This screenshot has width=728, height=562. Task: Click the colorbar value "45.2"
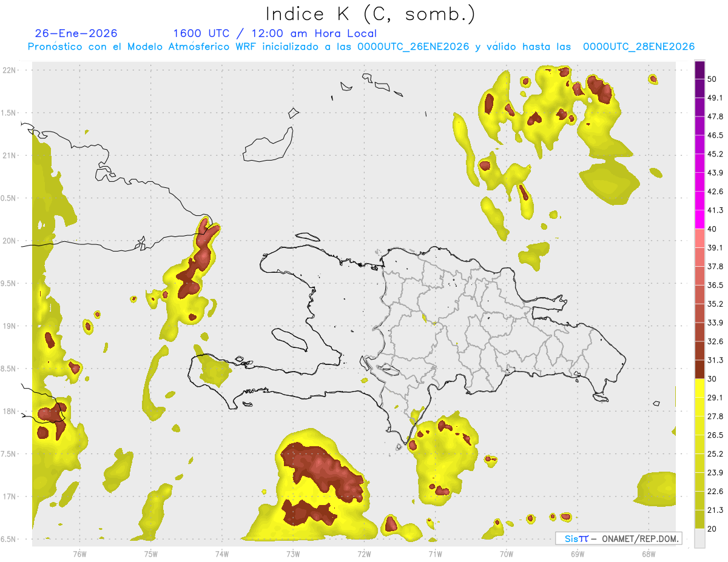715,154
